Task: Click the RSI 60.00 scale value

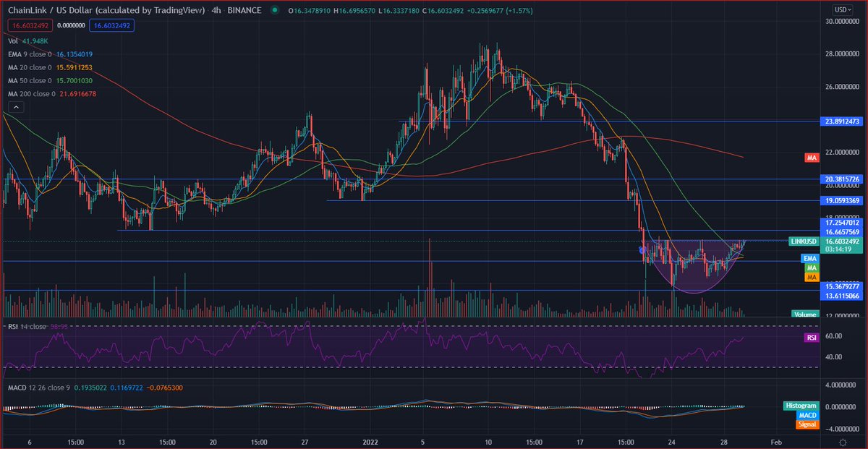Action: 832,336
